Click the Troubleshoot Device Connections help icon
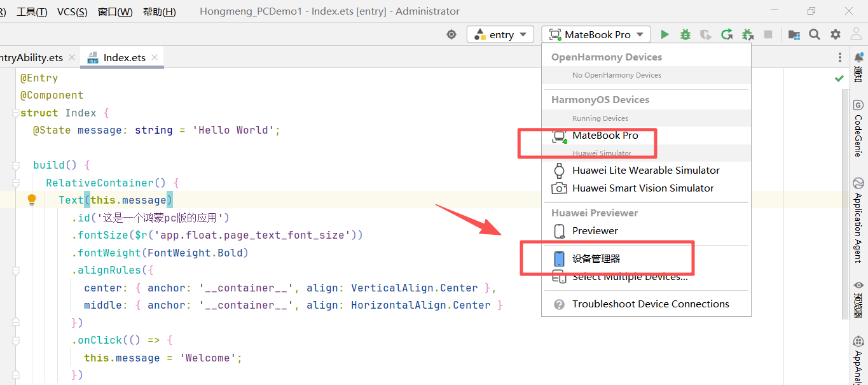The width and height of the screenshot is (868, 385). (x=559, y=304)
